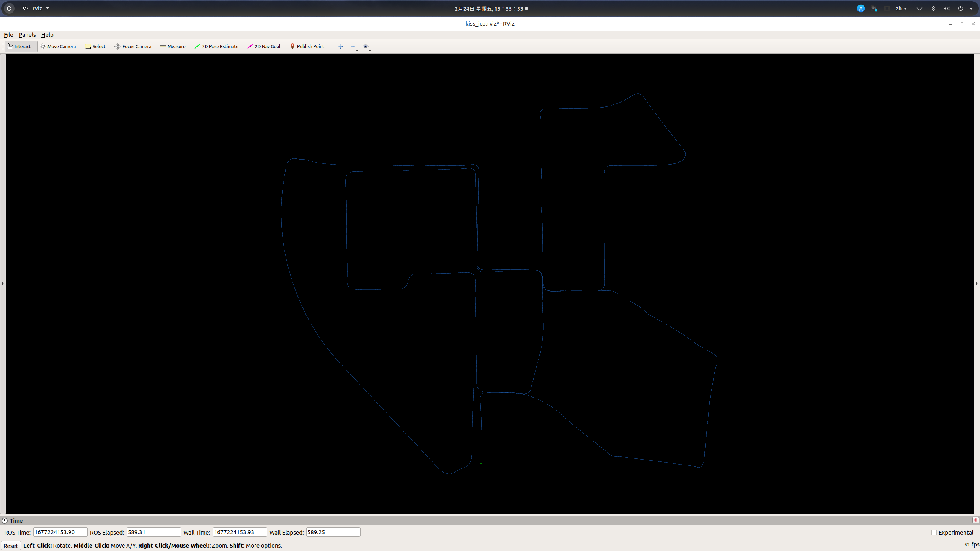Select the 2D Pose Estimate tool
Image resolution: width=980 pixels, height=551 pixels.
(217, 46)
